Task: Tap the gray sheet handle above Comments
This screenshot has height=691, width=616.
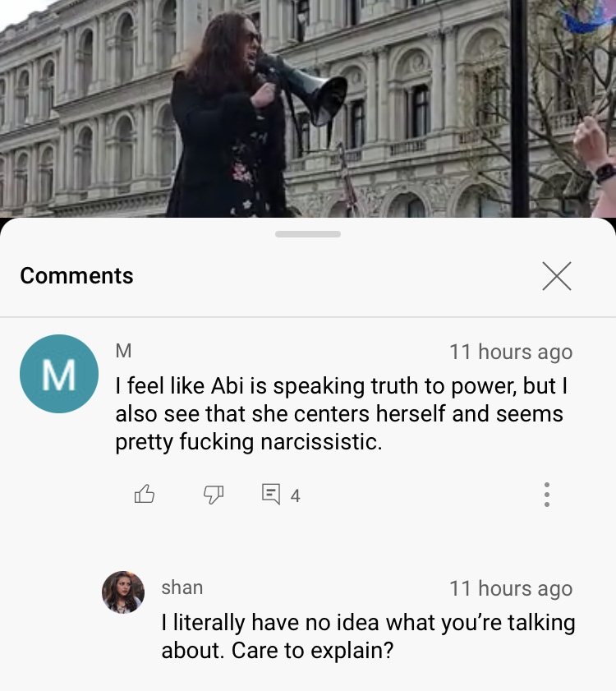Action: pyautogui.click(x=308, y=234)
